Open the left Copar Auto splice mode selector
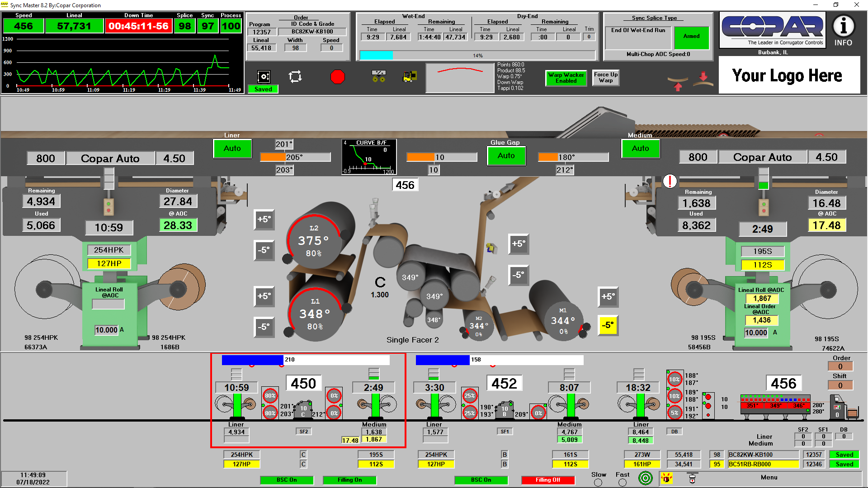Viewport: 868px width, 488px height. [x=110, y=159]
